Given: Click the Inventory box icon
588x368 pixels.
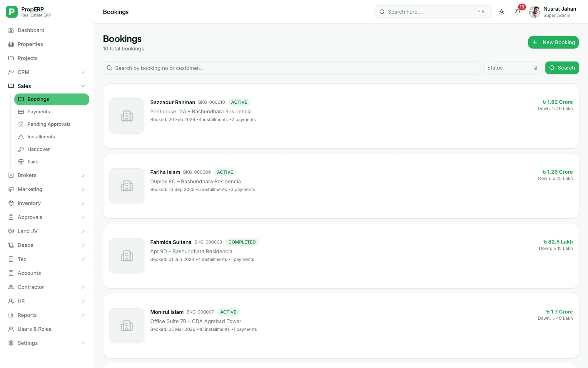Looking at the screenshot, I should (11, 203).
